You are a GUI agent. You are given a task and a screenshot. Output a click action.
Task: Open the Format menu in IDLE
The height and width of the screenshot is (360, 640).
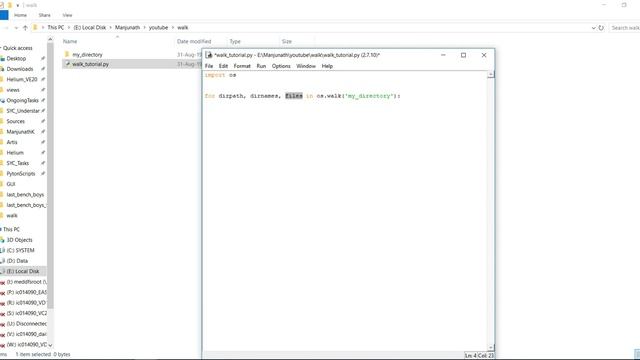pyautogui.click(x=242, y=66)
